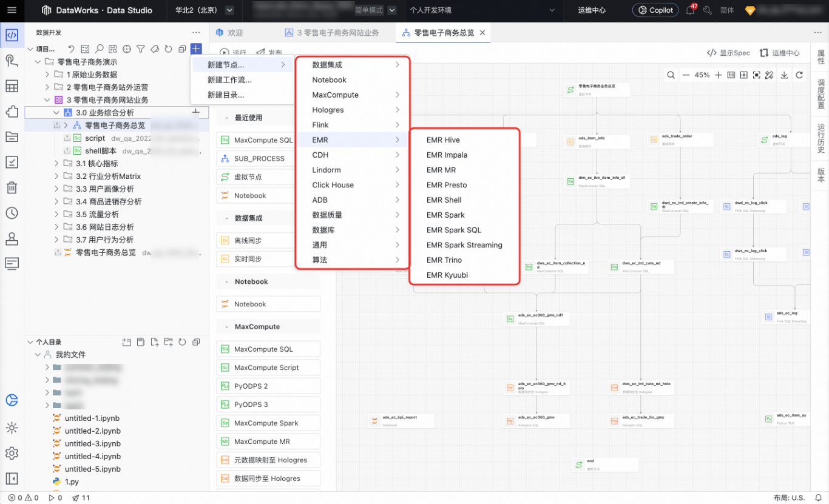The width and height of the screenshot is (829, 504).
Task: Click the 发布 publish button
Action: pyautogui.click(x=269, y=53)
